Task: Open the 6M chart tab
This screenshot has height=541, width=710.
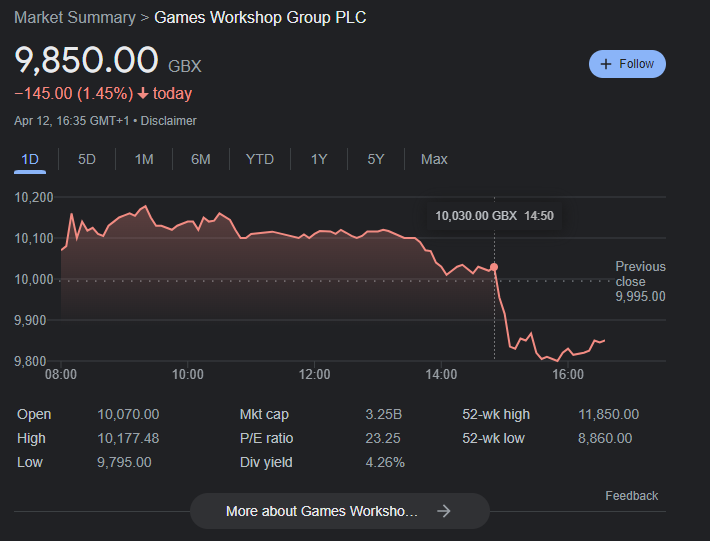Action: (201, 159)
